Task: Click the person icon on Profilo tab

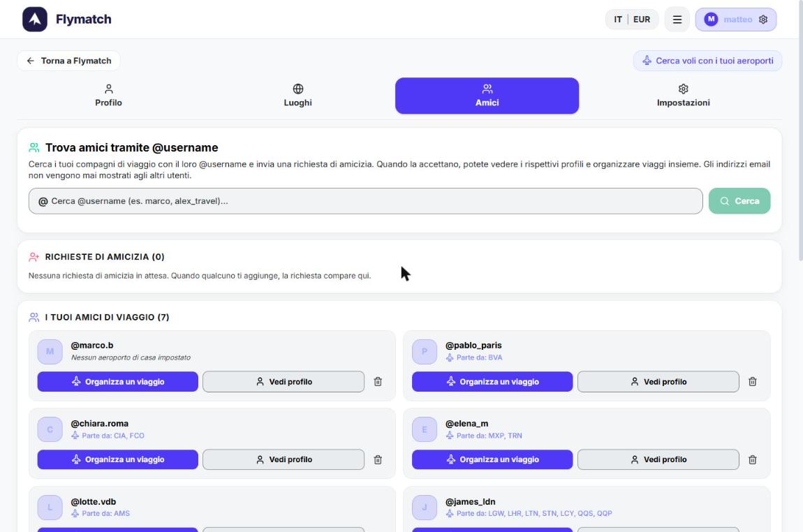Action: tap(108, 89)
